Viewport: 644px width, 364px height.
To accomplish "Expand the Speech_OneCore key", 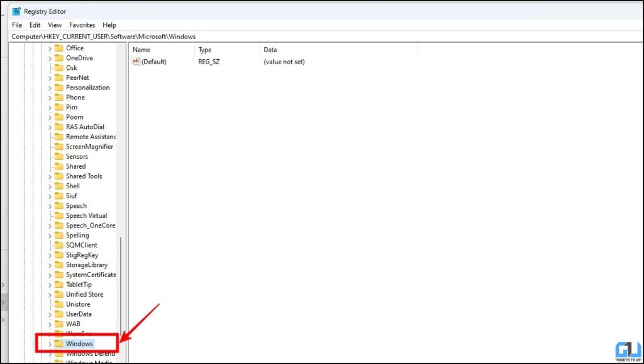I will [x=50, y=226].
